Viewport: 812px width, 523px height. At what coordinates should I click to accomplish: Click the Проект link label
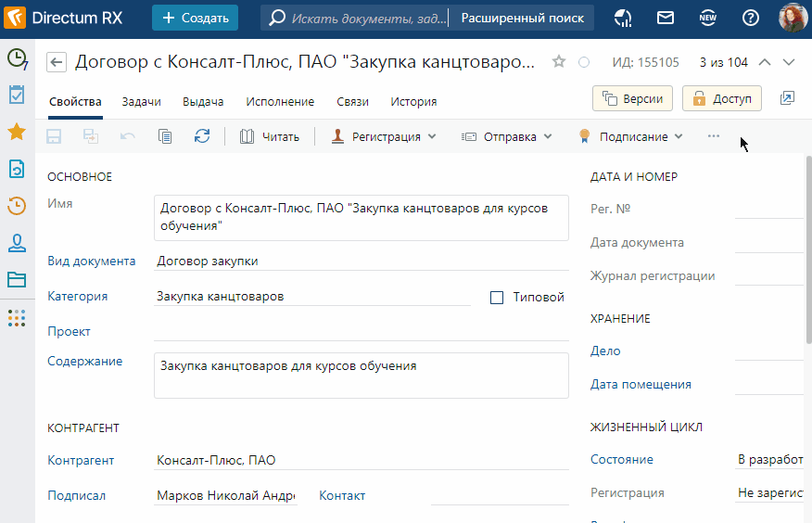[69, 331]
